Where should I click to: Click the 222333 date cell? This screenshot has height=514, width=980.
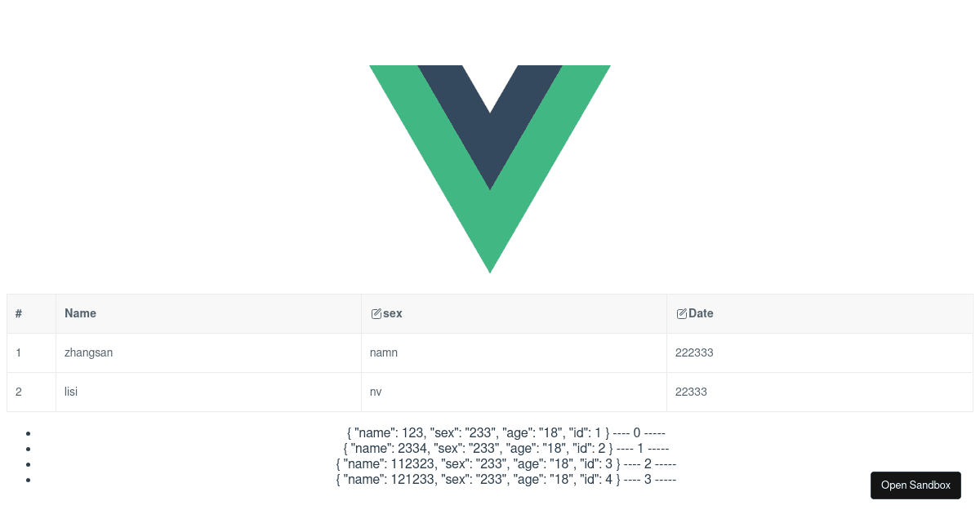click(819, 352)
